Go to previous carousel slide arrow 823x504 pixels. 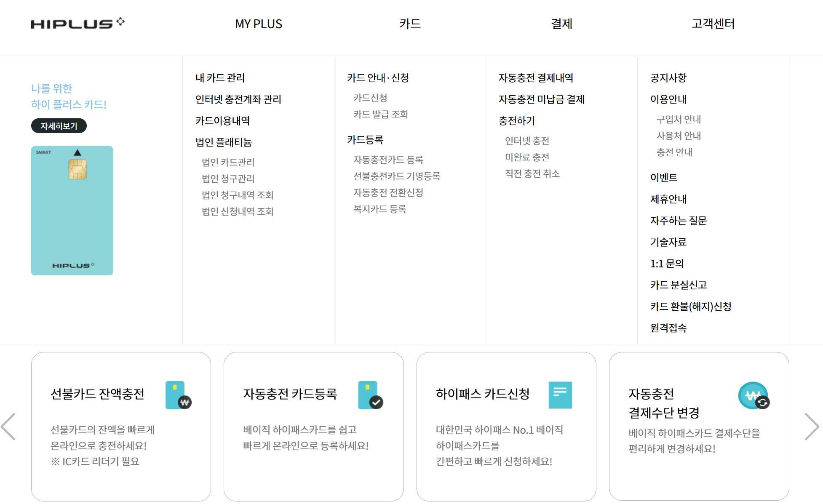[8, 427]
